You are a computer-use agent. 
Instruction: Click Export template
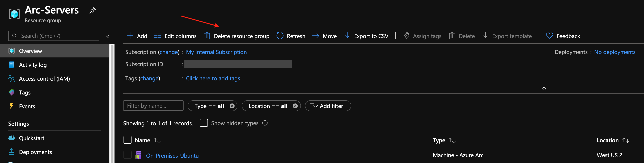[x=507, y=36]
